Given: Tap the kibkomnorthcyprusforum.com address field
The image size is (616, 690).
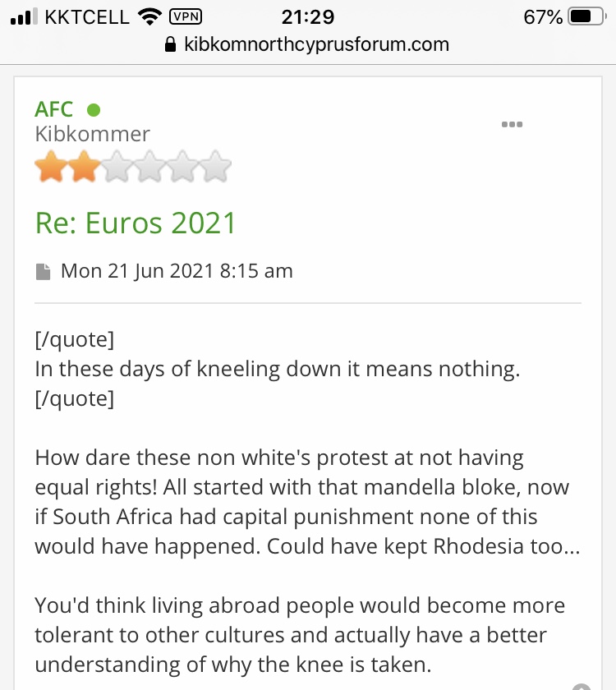Looking at the screenshot, I should (x=317, y=44).
